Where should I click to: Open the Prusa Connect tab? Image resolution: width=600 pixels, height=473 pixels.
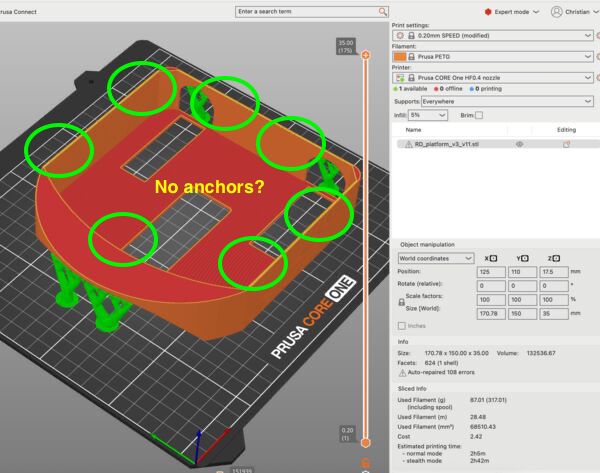click(18, 12)
